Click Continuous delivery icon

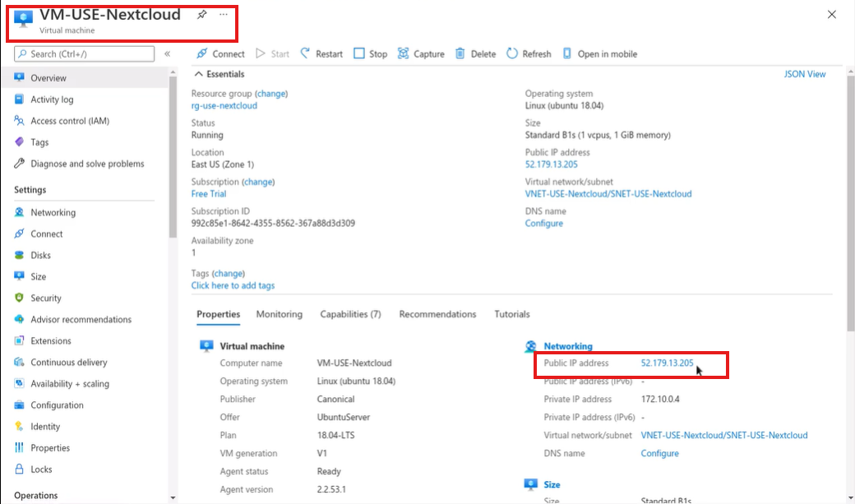[19, 362]
